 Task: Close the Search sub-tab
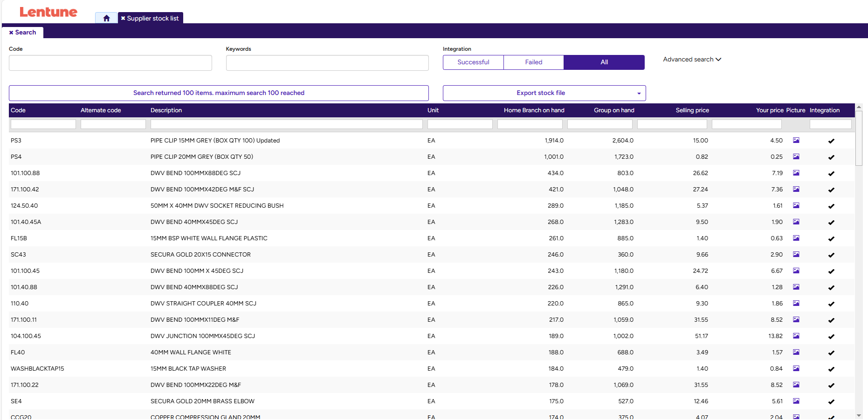pyautogui.click(x=11, y=33)
